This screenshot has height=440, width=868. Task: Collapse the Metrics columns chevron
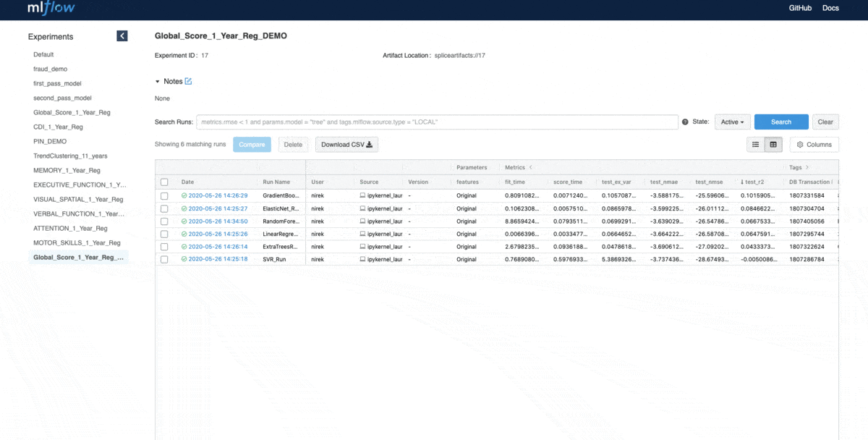click(530, 167)
